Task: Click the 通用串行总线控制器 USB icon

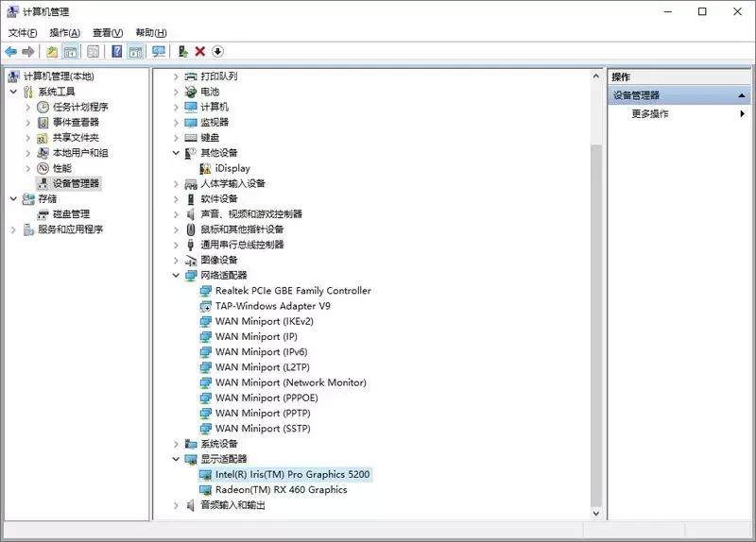Action: 191,245
